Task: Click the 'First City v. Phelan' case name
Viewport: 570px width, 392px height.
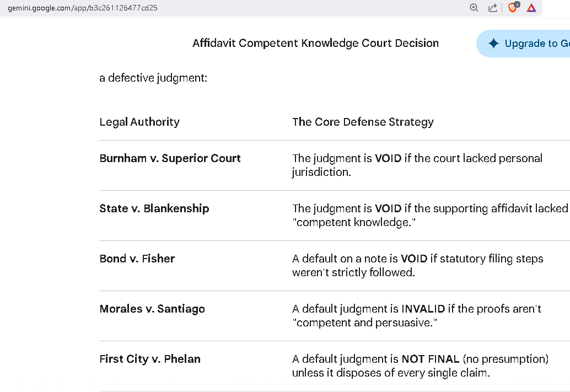Action: click(x=150, y=359)
